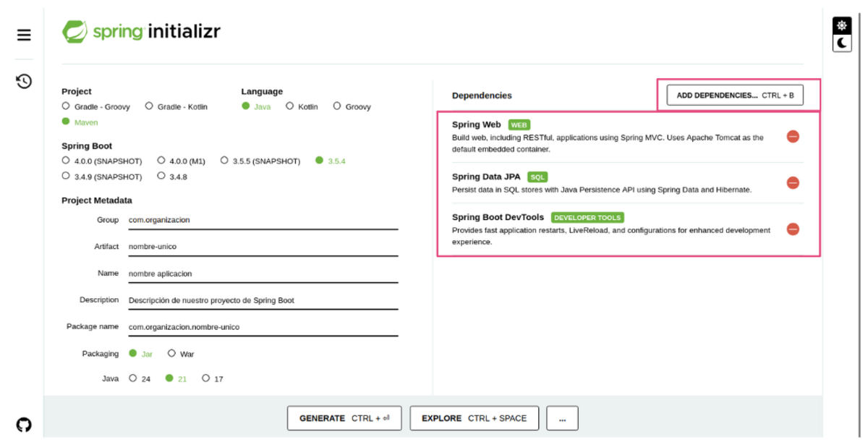Switch to light theme sun icon

[x=841, y=25]
